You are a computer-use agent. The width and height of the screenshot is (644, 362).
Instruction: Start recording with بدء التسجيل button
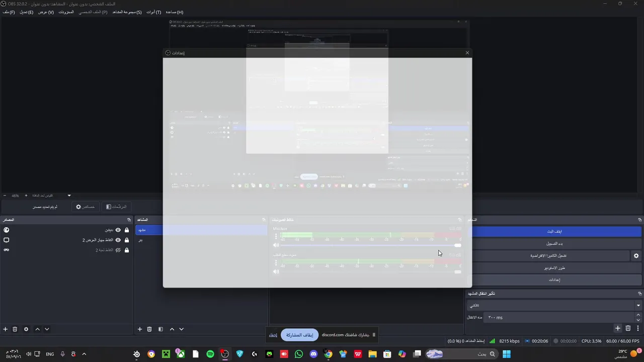[x=554, y=244]
